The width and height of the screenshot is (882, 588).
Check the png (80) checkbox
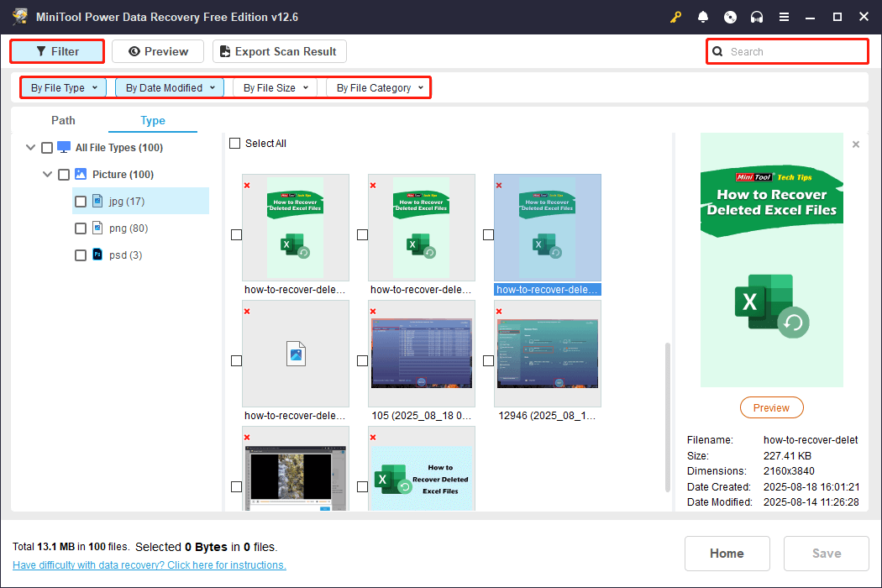[81, 228]
